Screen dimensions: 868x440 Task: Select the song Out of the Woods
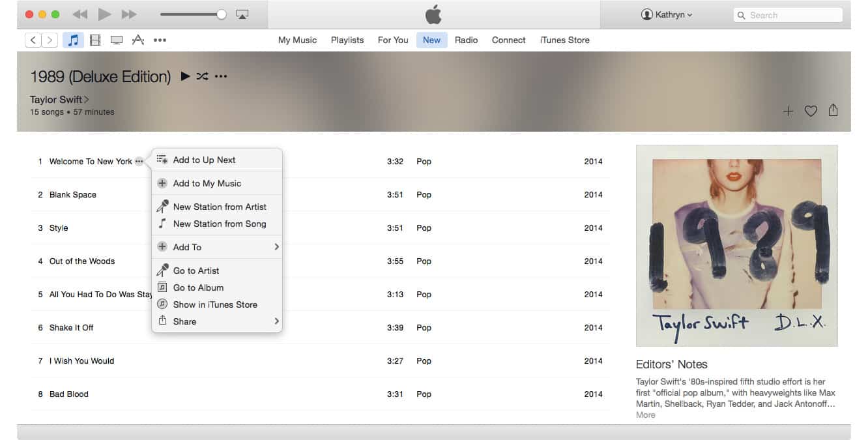tap(82, 261)
